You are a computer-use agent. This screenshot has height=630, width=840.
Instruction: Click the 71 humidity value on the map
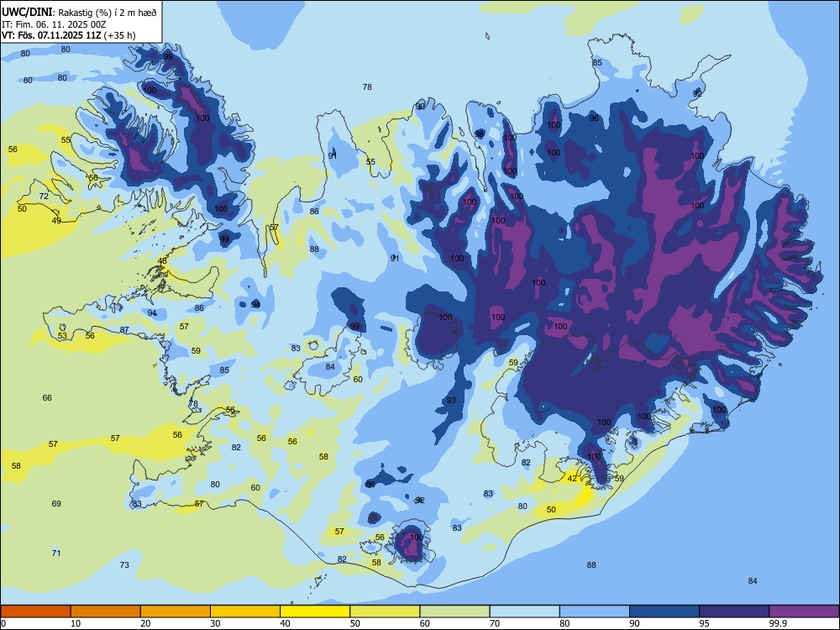56,553
